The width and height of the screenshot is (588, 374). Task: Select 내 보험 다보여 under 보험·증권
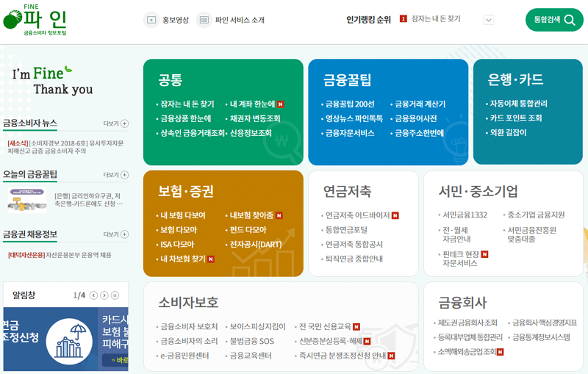(x=182, y=215)
